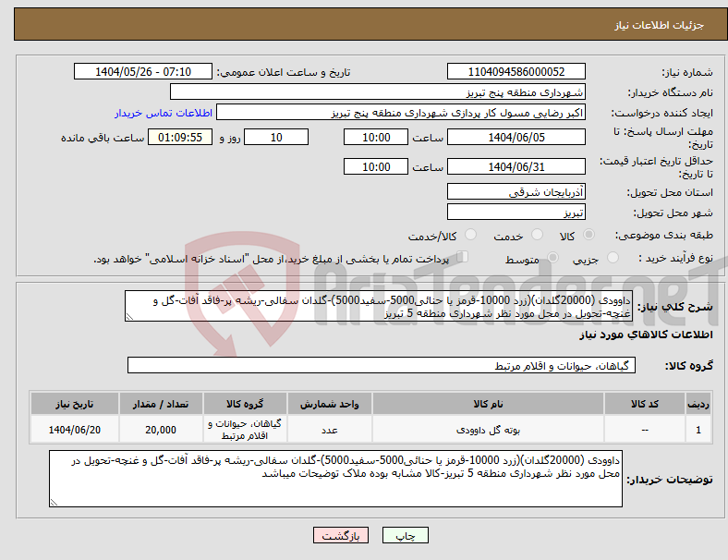
Task: Click the اطلاعات کالاهای مورد نیاز section heading
Action: tap(646, 335)
